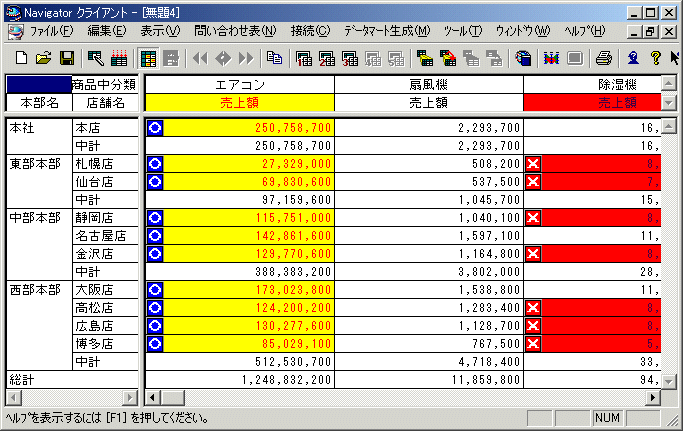Click the red X marker in 仙台店 row
This screenshot has height=431, width=683.
533,182
